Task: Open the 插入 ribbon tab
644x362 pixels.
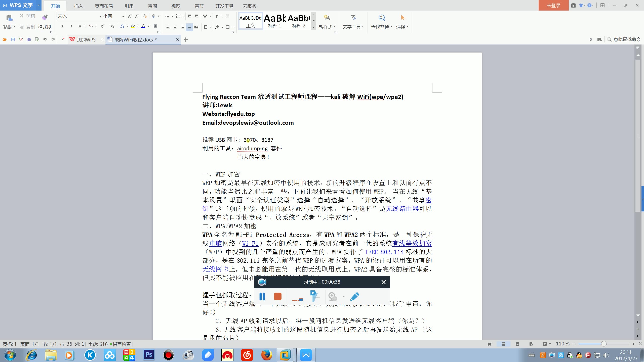Action: coord(78,6)
